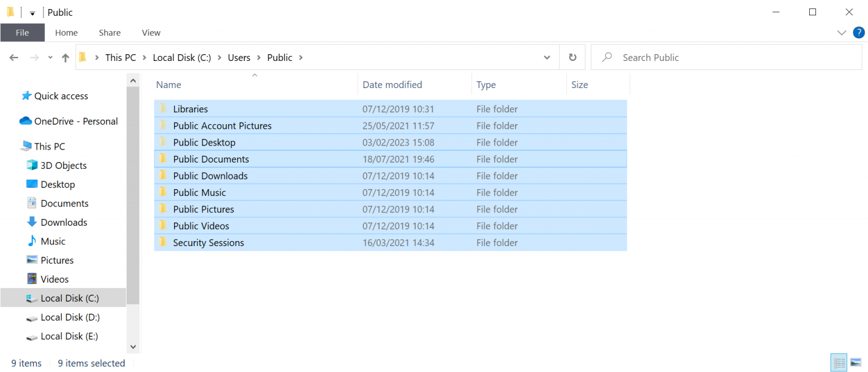Click the Back navigation arrow
This screenshot has height=372, width=868.
pos(14,57)
